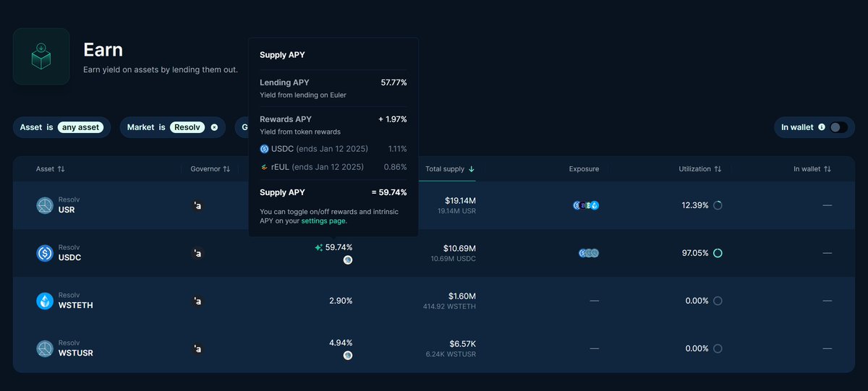Screen dimensions: 868x391
Task: Click the 4.94% APY value
Action: [341, 343]
